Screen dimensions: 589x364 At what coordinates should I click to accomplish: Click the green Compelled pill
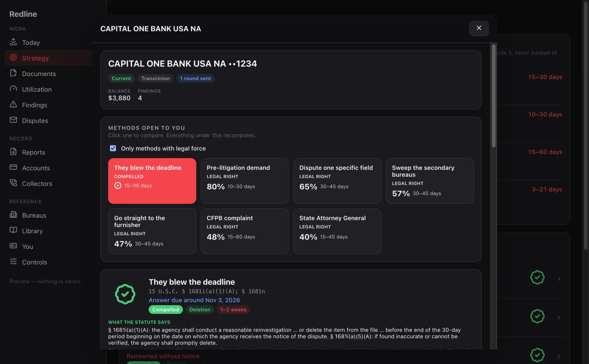[x=166, y=310]
